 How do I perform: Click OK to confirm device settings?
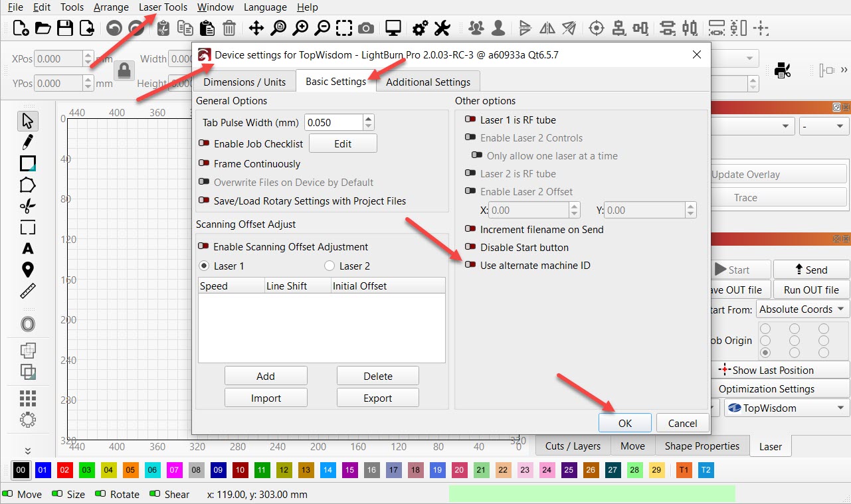pos(624,423)
